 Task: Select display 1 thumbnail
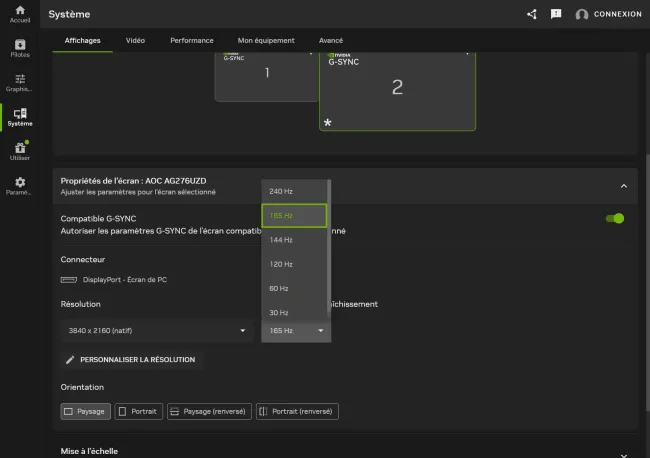(267, 77)
